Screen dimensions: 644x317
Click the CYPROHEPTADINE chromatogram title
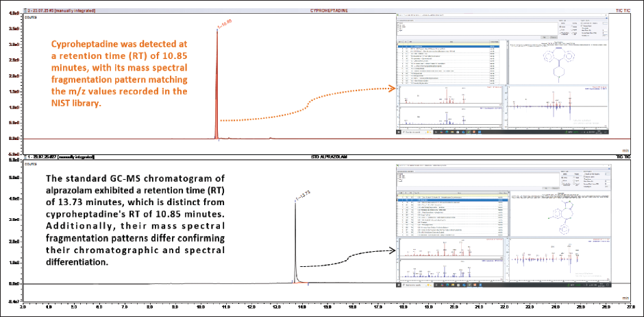(323, 10)
